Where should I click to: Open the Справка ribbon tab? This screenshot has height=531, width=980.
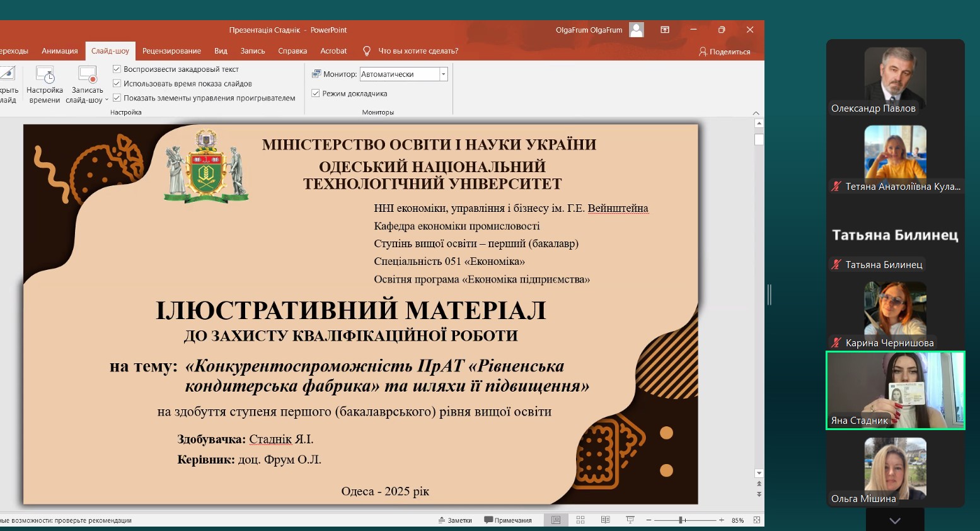point(292,51)
